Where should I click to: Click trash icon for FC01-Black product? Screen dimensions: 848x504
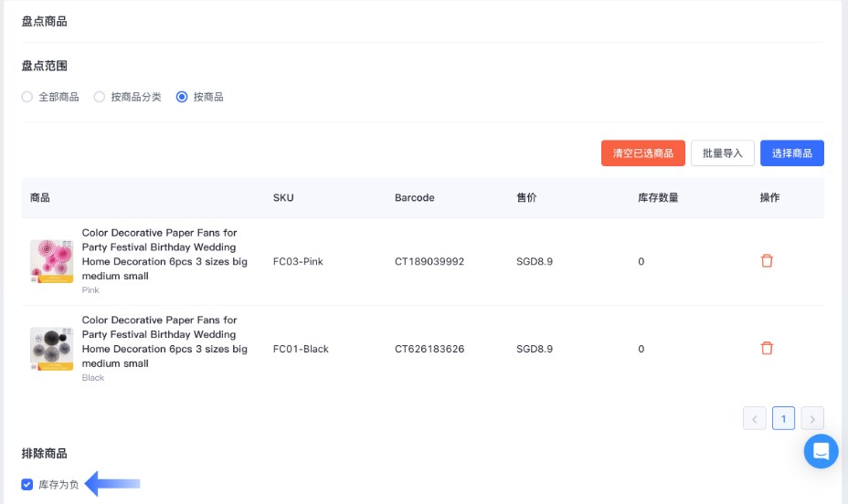pyautogui.click(x=767, y=348)
